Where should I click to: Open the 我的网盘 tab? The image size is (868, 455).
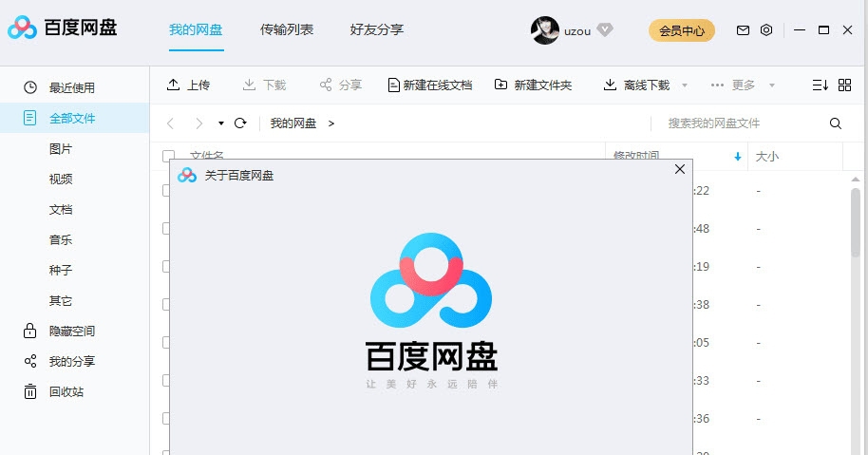pyautogui.click(x=196, y=29)
